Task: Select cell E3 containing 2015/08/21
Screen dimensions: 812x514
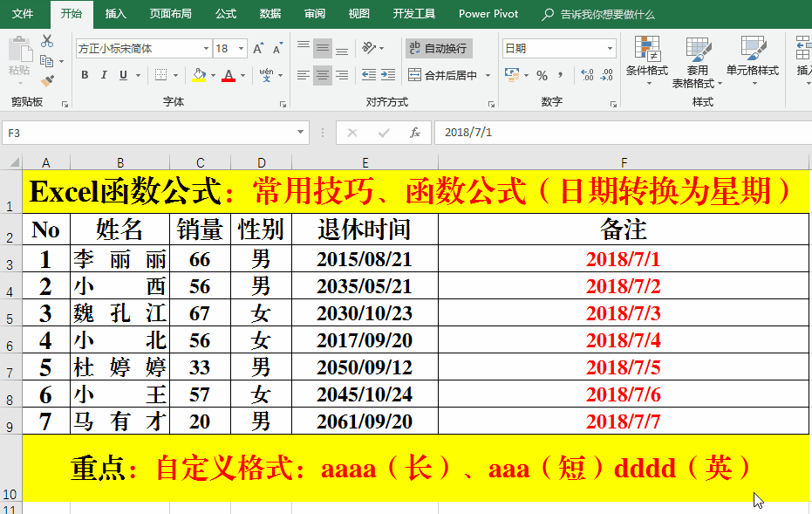Action: pos(364,259)
